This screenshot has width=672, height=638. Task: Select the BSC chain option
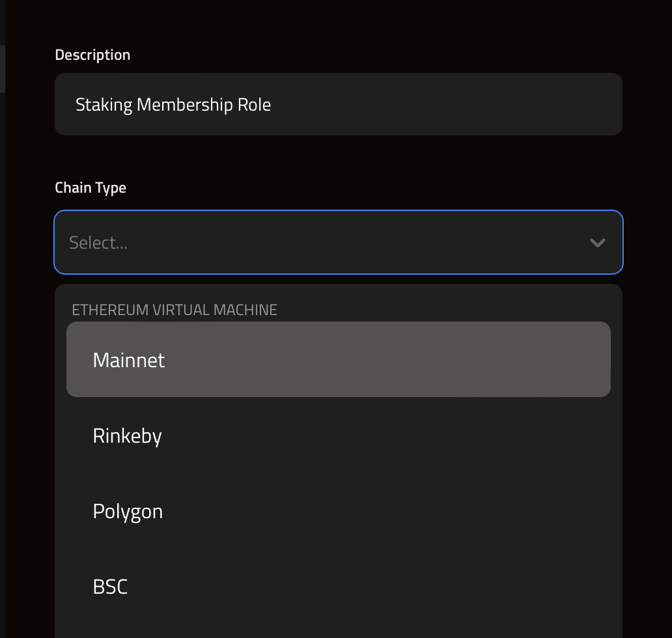click(x=110, y=587)
